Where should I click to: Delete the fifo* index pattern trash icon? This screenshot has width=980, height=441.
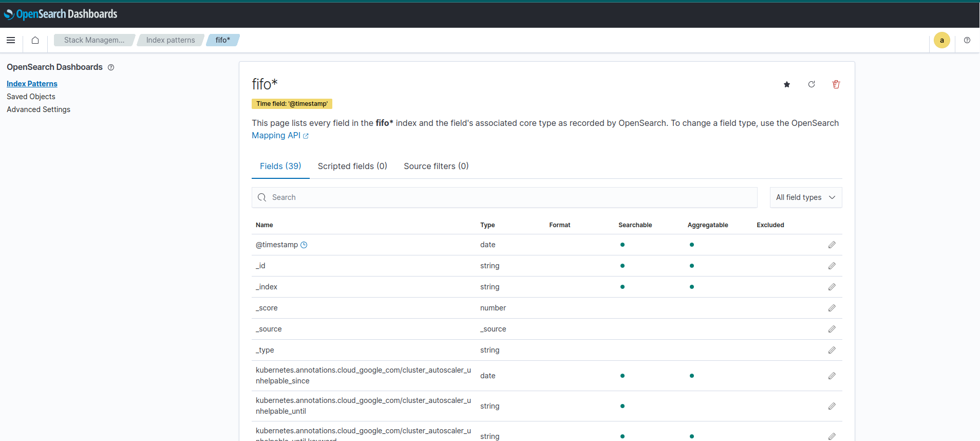(836, 84)
